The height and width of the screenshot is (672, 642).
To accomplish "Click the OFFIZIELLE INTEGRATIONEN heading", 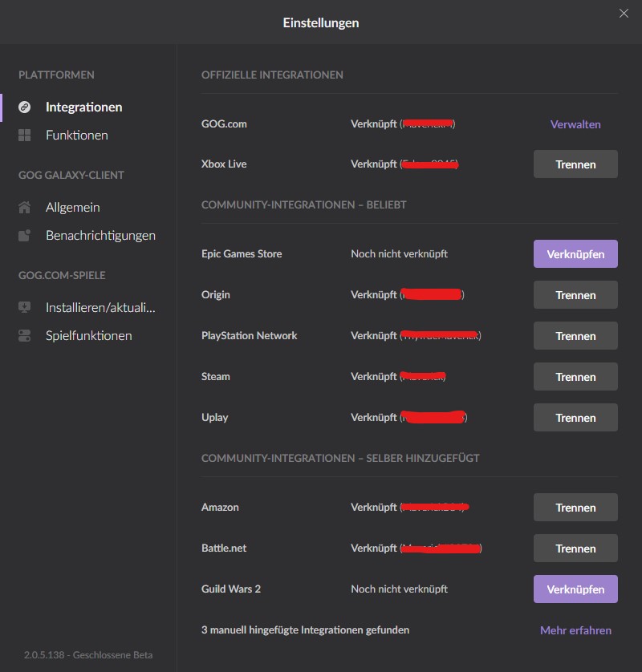I will coord(272,75).
